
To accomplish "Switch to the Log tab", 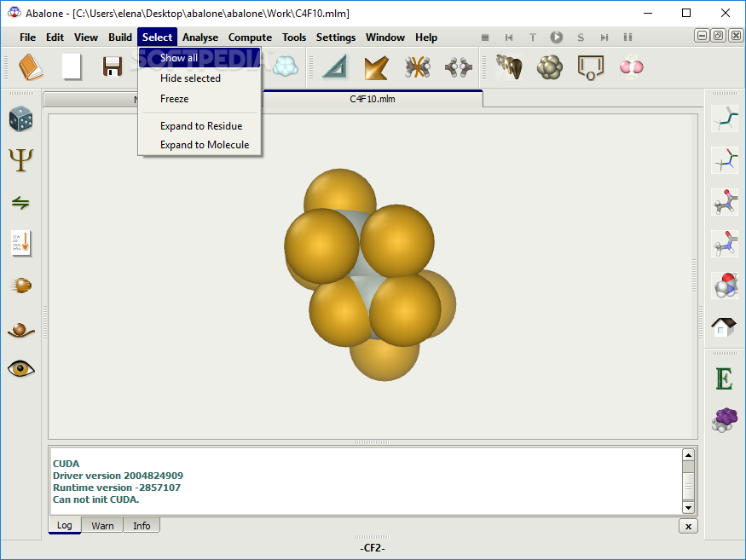I will [x=65, y=525].
